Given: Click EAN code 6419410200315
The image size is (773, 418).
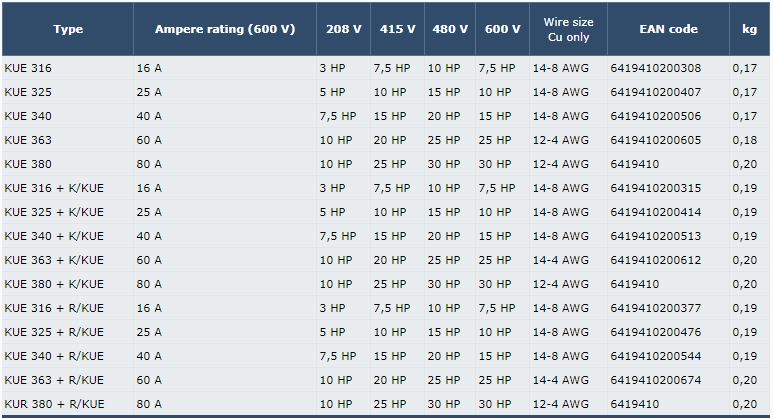Looking at the screenshot, I should pyautogui.click(x=656, y=188).
